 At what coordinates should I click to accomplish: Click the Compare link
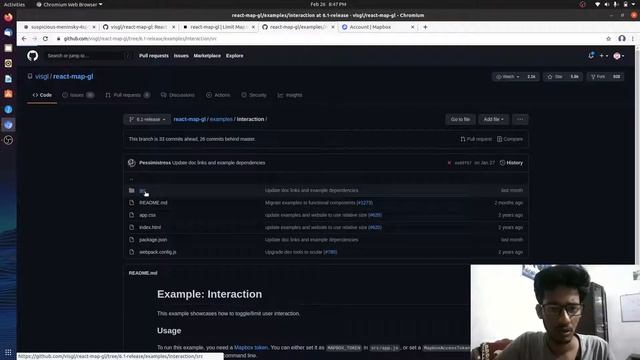[x=510, y=139]
